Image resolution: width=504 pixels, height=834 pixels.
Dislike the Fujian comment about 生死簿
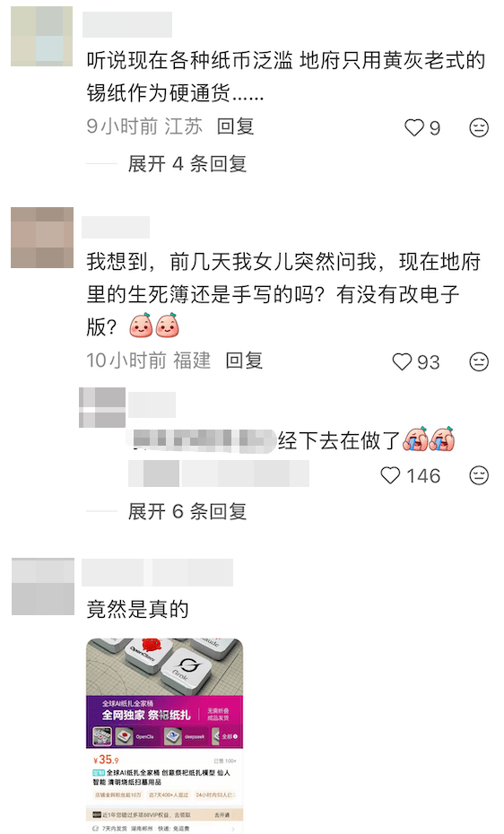coord(479,361)
